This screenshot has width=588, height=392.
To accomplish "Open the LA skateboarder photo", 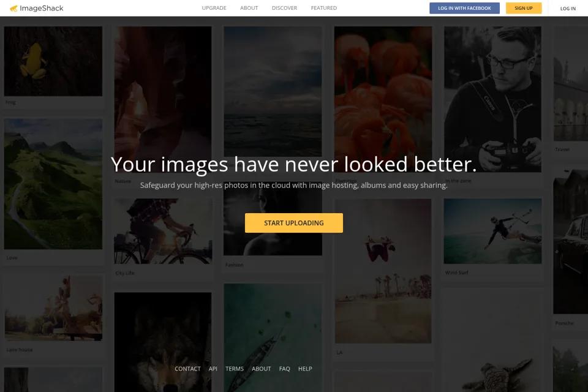I will click(x=383, y=271).
